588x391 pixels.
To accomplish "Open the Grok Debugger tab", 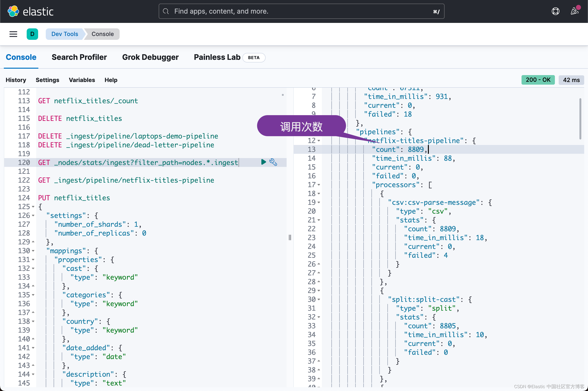I will click(x=150, y=57).
